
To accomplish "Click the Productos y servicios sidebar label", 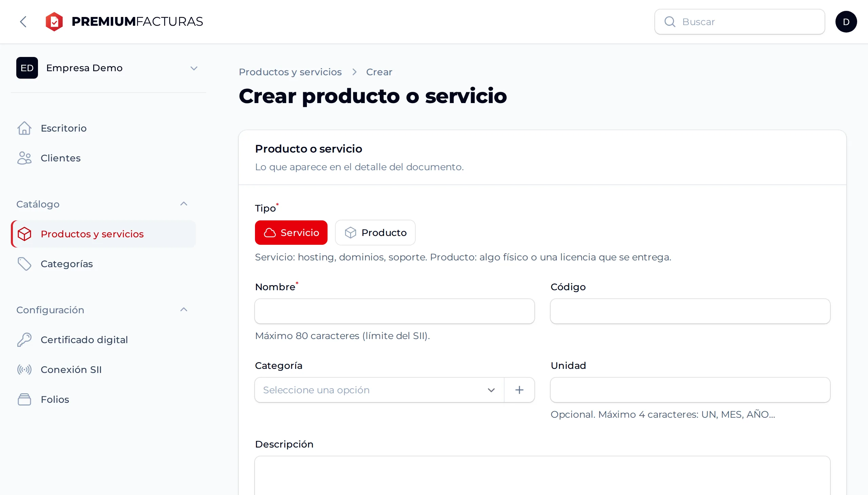I will [92, 234].
